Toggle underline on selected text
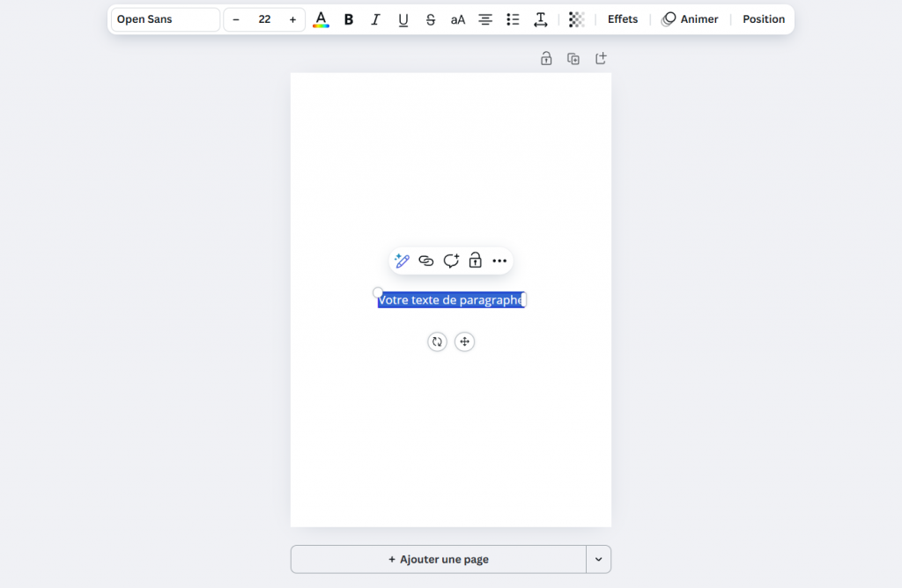The width and height of the screenshot is (902, 588). (403, 19)
